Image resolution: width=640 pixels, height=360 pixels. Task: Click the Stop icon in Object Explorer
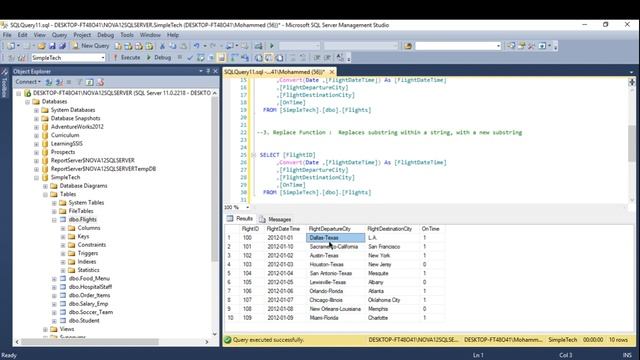pyautogui.click(x=69, y=82)
